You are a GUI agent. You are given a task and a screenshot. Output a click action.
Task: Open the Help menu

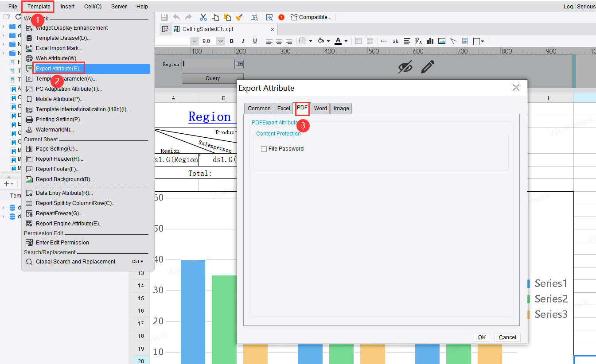142,7
